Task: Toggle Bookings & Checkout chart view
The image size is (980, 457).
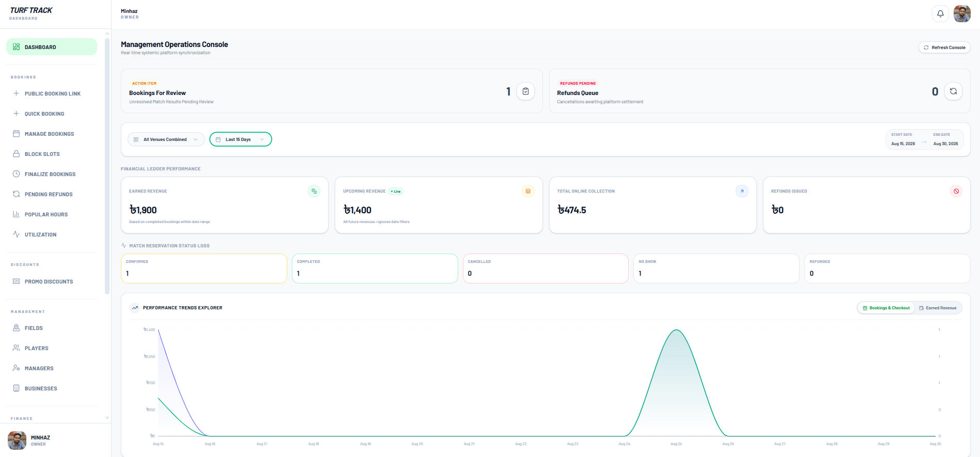Action: pyautogui.click(x=886, y=308)
